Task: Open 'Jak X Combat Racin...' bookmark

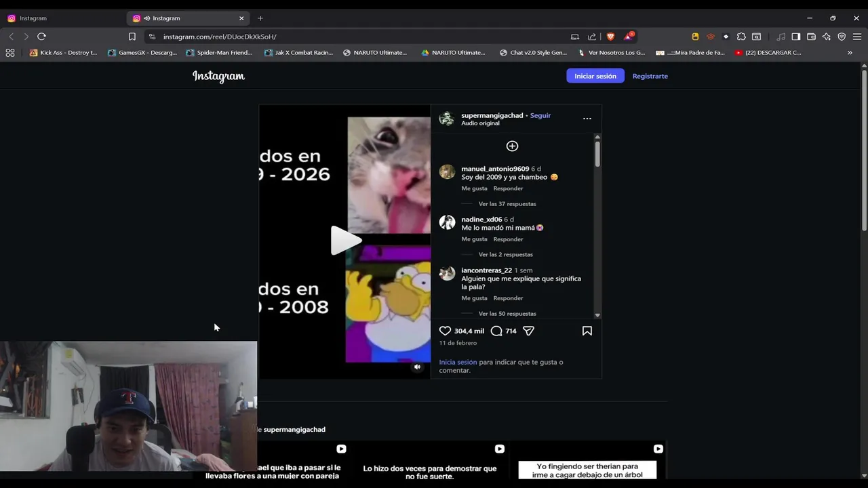Action: point(299,52)
